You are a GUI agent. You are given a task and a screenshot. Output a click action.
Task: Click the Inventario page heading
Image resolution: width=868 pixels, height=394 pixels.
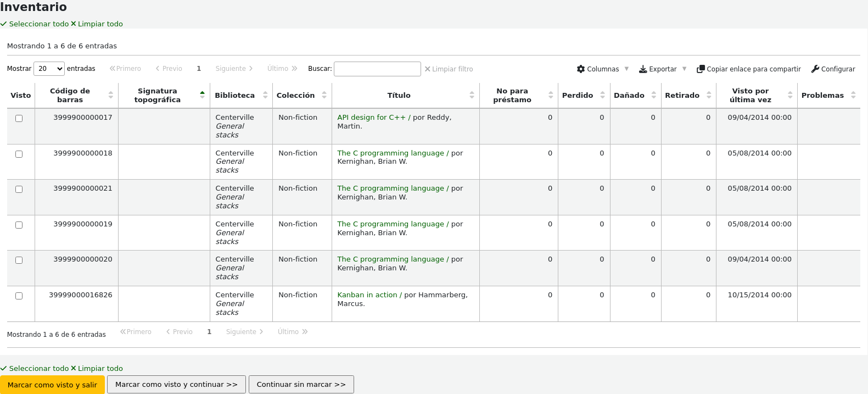[33, 7]
